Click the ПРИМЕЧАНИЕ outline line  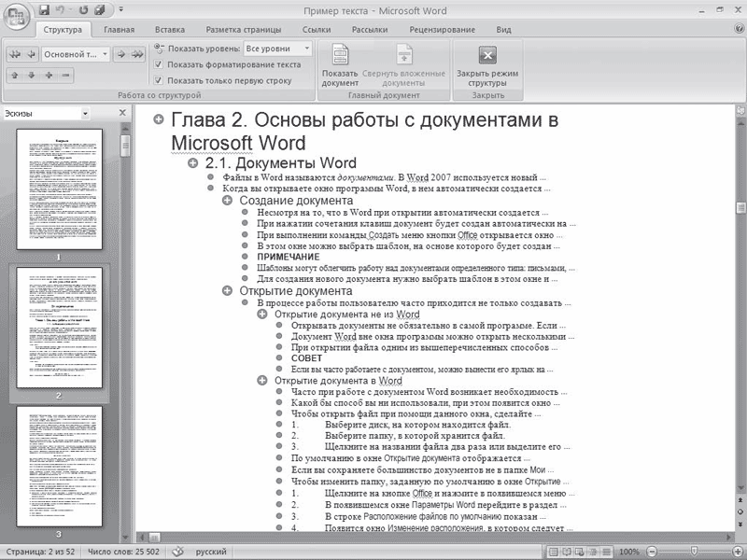point(289,258)
